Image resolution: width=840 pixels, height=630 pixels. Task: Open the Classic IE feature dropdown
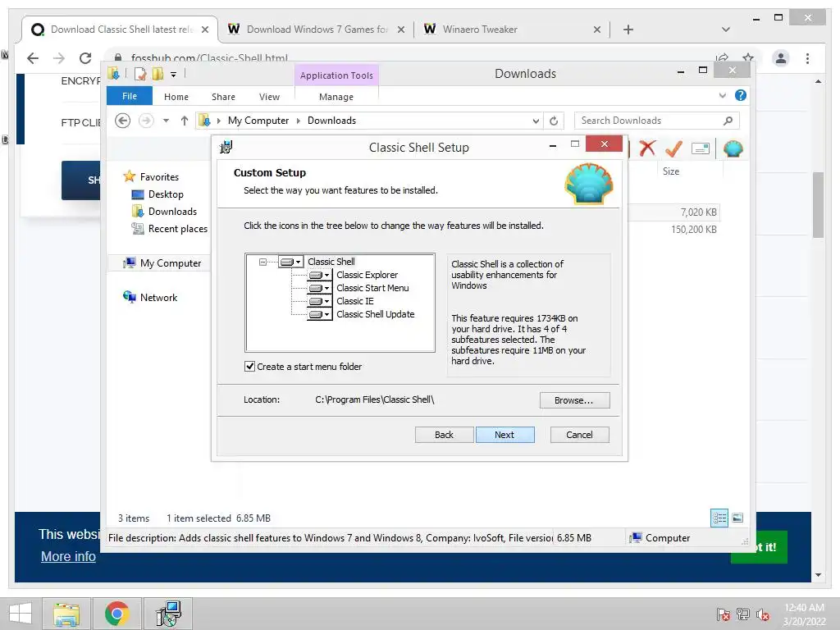tap(319, 302)
